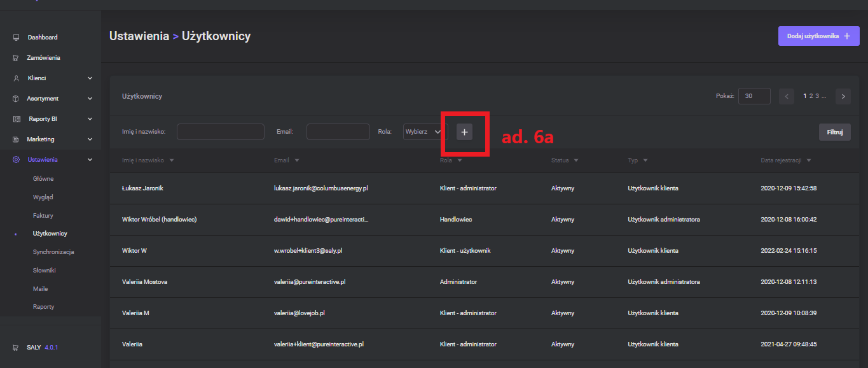
Task: Click the plus icon next to Rola filter
Action: click(x=464, y=132)
